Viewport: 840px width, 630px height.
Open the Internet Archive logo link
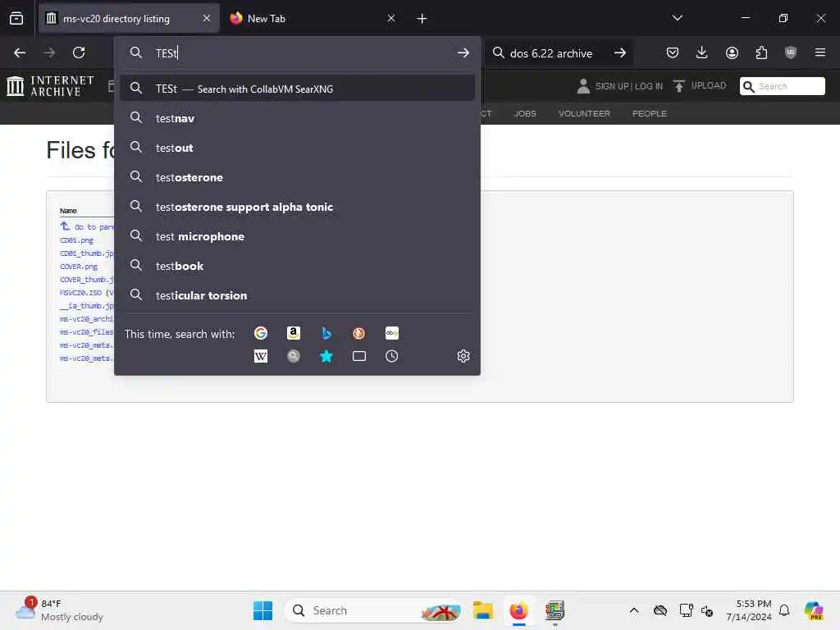(50, 85)
